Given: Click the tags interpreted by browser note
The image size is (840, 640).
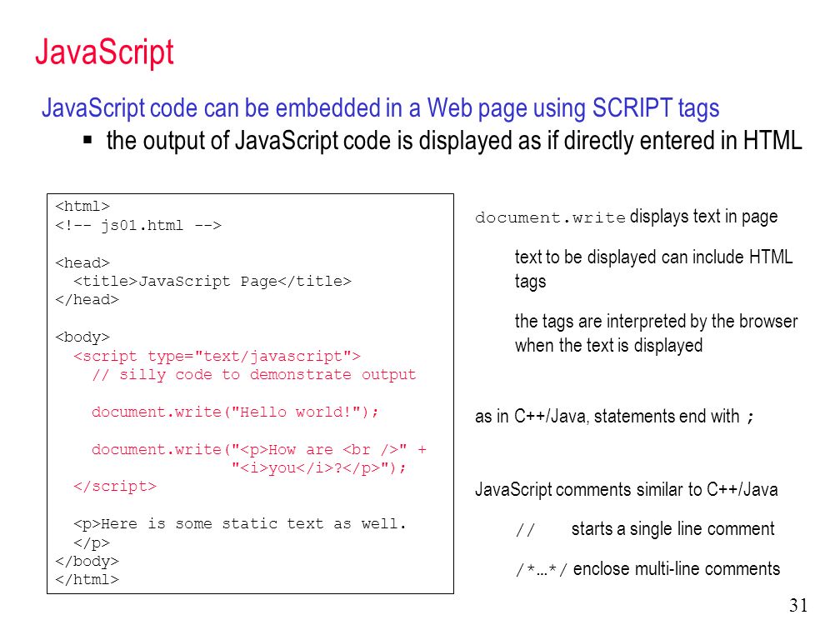Looking at the screenshot, I should point(657,333).
